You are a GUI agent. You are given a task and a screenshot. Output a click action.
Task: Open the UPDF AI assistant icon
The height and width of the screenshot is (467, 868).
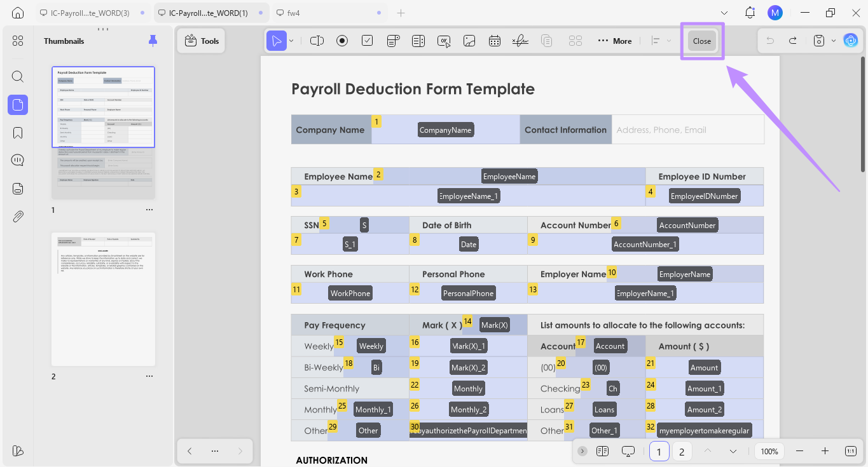(851, 41)
